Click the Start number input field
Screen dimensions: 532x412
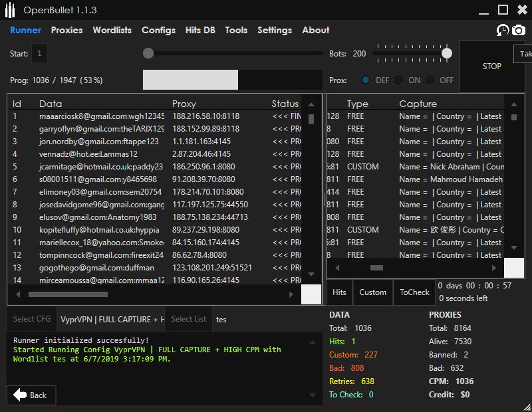(39, 53)
